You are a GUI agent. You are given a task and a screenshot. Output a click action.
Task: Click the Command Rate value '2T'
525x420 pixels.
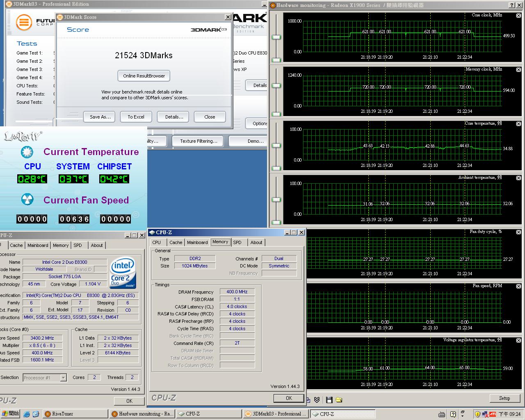237,343
